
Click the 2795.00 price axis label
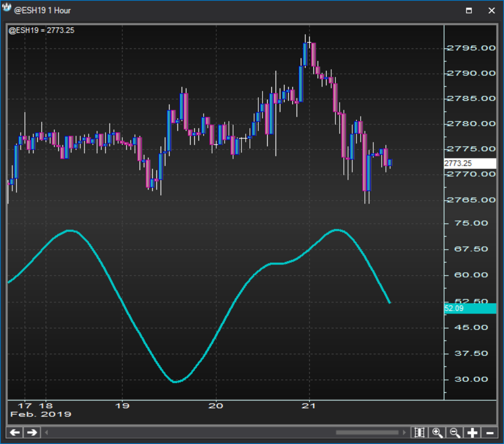[x=470, y=48]
